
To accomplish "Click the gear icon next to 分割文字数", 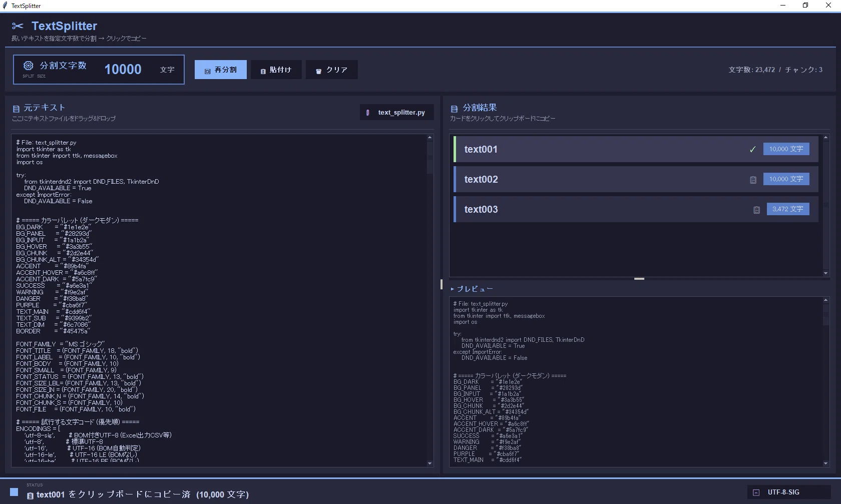I will pyautogui.click(x=29, y=66).
